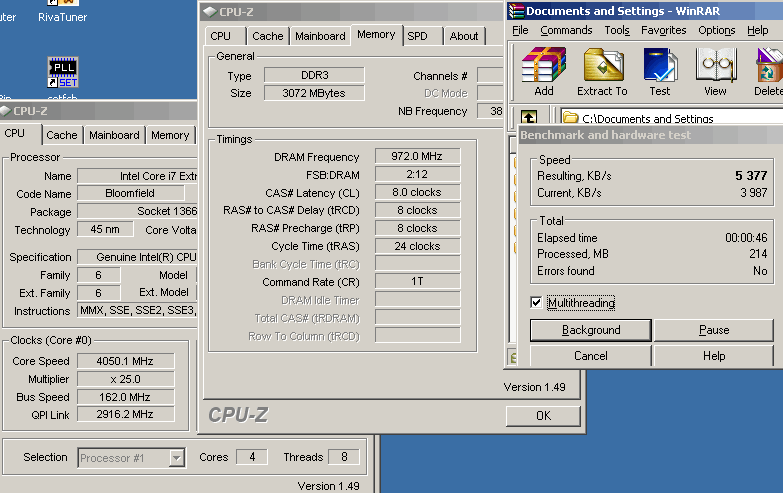
Task: Click the QPI Link 2916.2 MHz value
Action: click(x=125, y=414)
